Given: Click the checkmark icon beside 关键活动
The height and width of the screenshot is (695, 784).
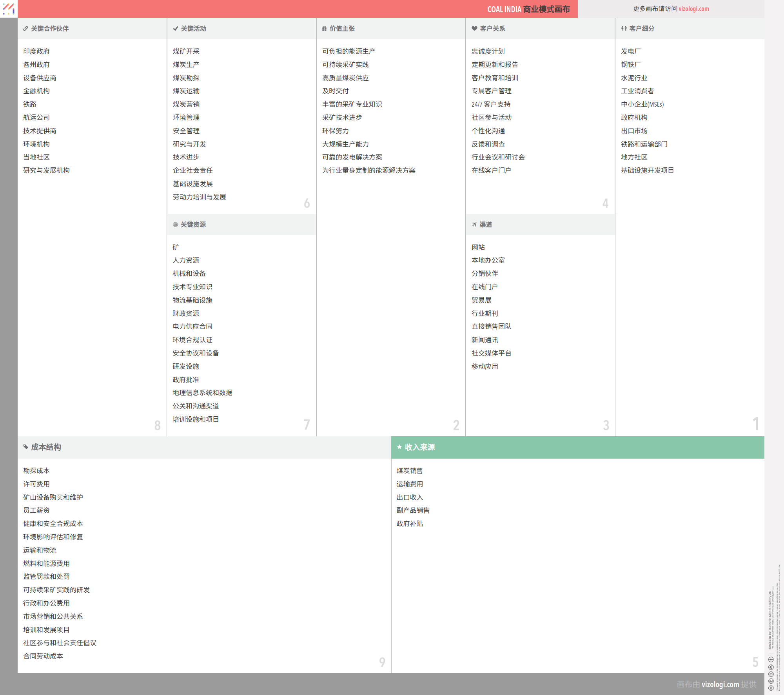Looking at the screenshot, I should 175,29.
